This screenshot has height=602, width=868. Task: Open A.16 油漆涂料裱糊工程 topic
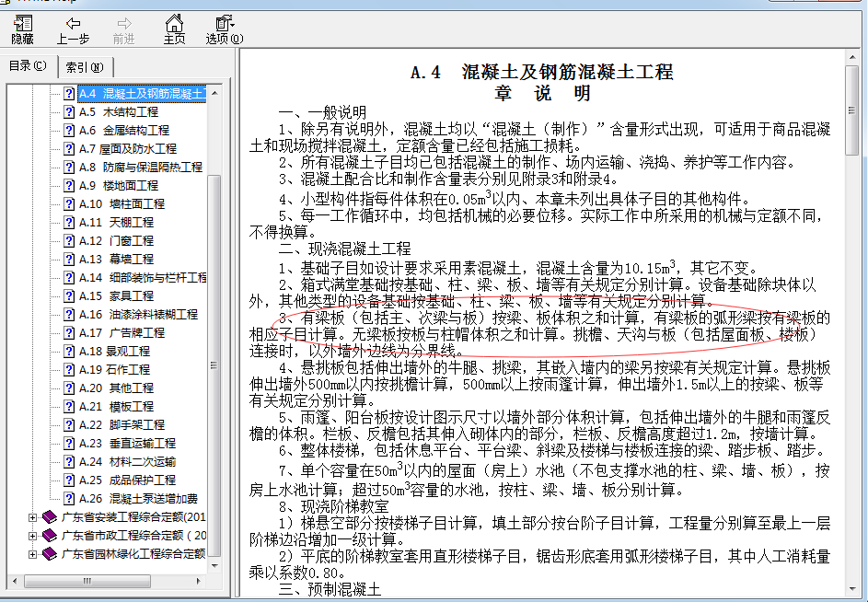[x=138, y=314]
